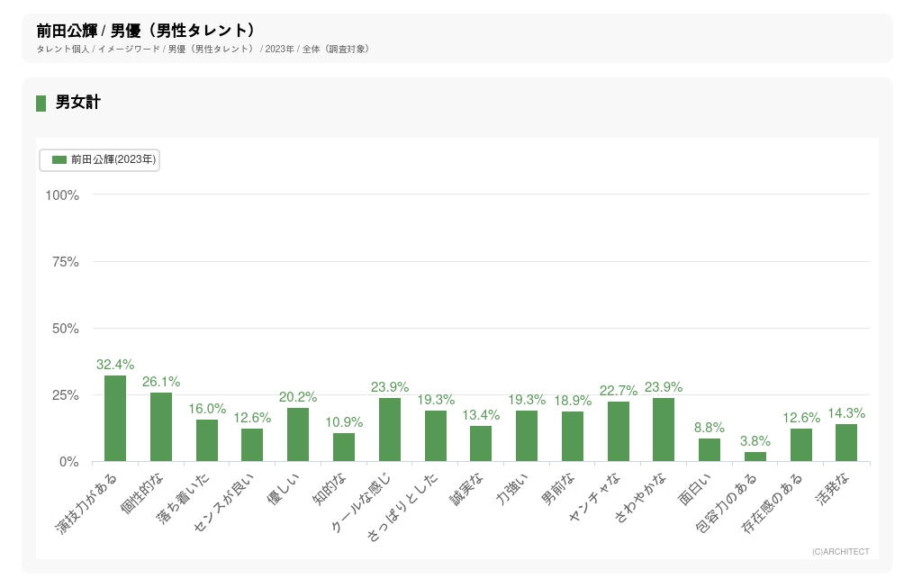Click the 活発な bar at 14.3%
Viewport: 922px width, 588px height.
(846, 443)
